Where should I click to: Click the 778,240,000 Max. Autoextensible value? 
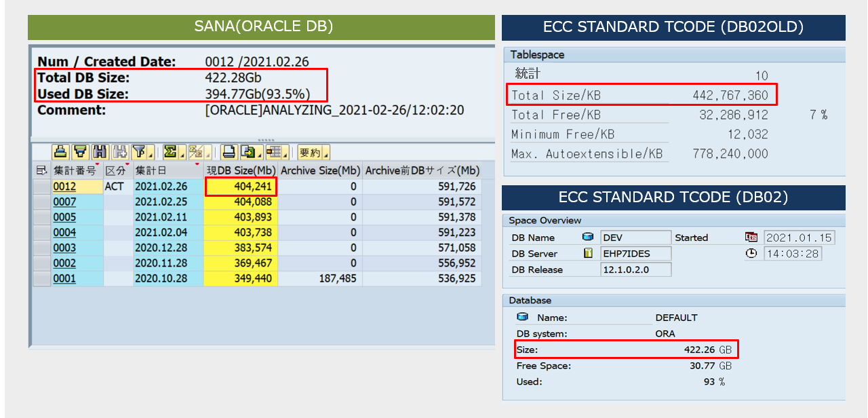(x=730, y=154)
